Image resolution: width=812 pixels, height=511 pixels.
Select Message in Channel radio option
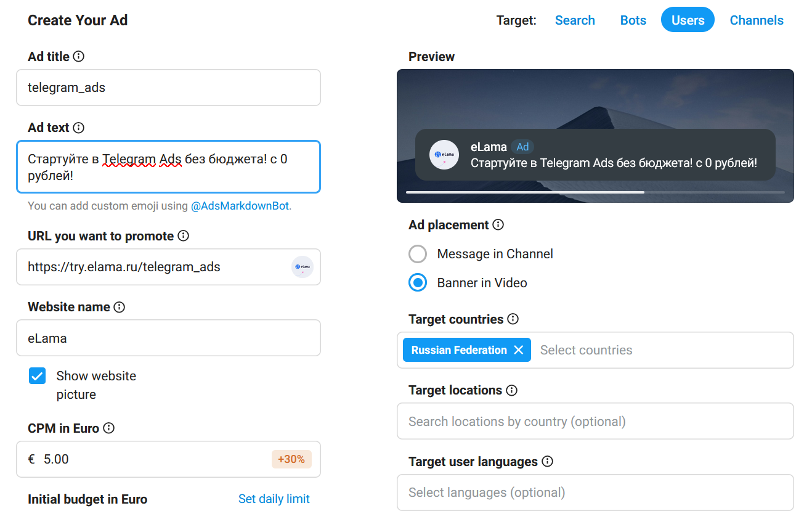coord(418,254)
